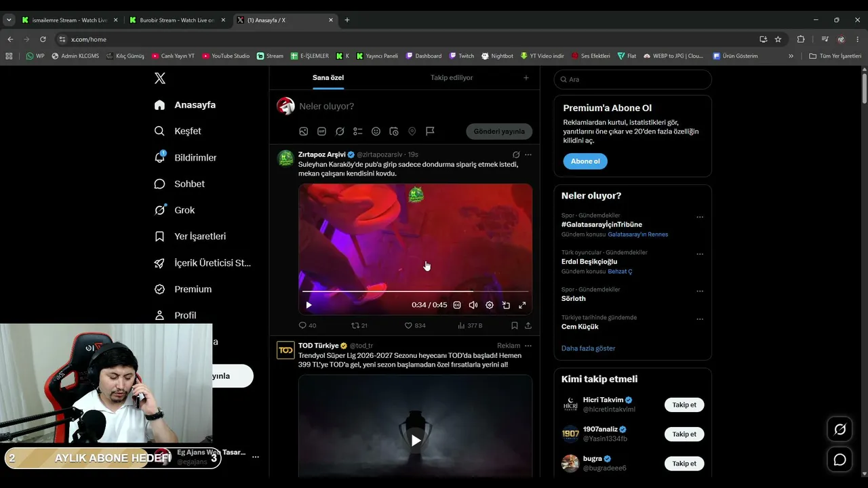This screenshot has height=488, width=868.
Task: Add a poll to the post
Action: (358, 131)
